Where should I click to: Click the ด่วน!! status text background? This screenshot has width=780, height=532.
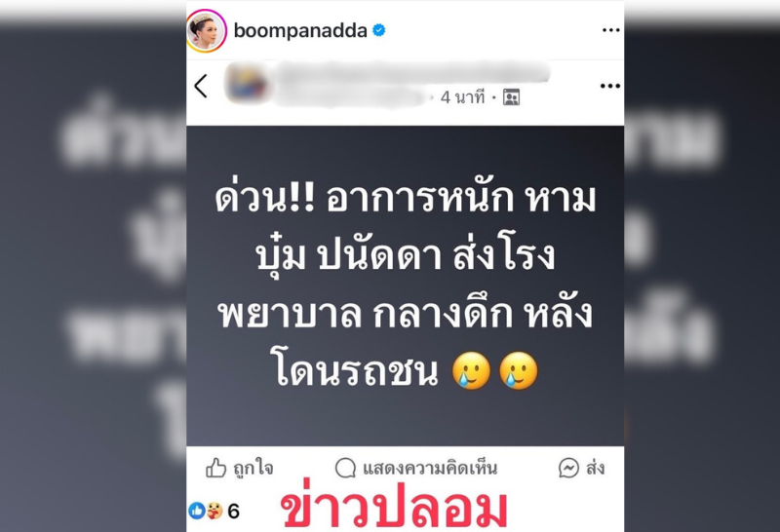[405, 285]
